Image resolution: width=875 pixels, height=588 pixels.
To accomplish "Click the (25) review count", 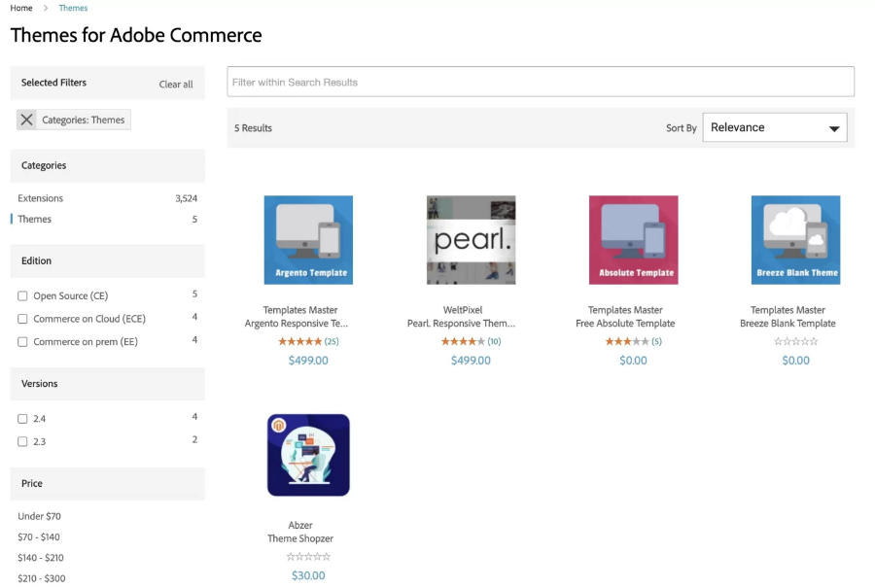I will tap(332, 341).
